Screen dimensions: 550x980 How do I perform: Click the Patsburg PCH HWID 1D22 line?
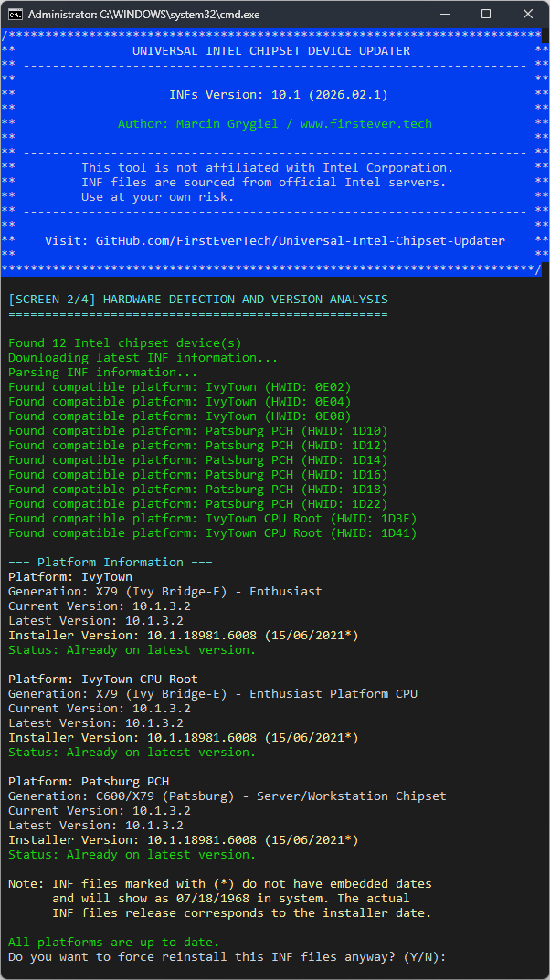click(197, 503)
